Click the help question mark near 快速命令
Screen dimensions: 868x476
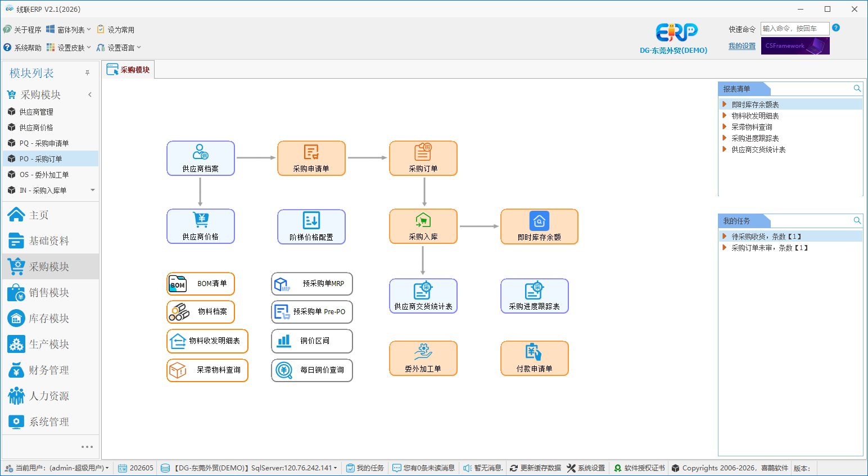[836, 28]
